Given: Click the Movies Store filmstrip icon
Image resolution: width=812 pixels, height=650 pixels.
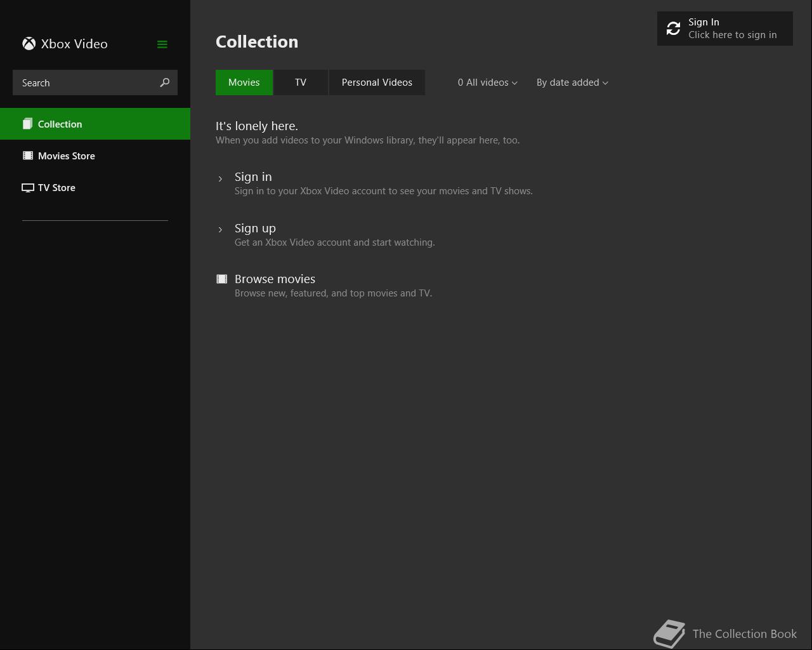Looking at the screenshot, I should point(27,156).
